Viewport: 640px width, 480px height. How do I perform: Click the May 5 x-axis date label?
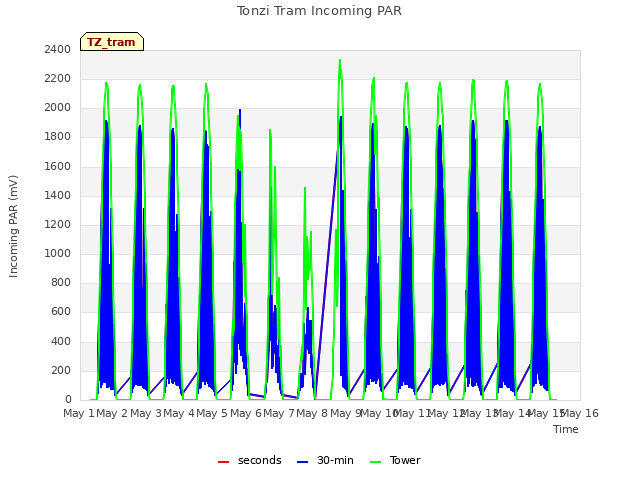coord(212,413)
